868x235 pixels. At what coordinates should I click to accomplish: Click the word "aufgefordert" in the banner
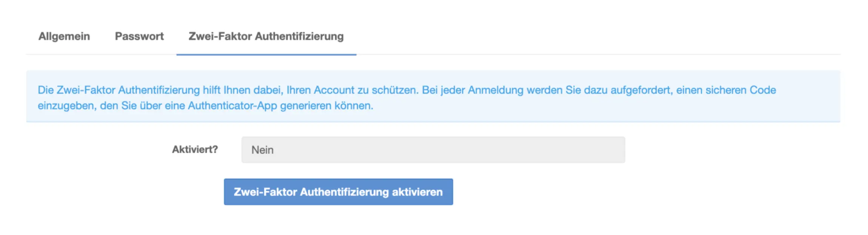pyautogui.click(x=642, y=90)
